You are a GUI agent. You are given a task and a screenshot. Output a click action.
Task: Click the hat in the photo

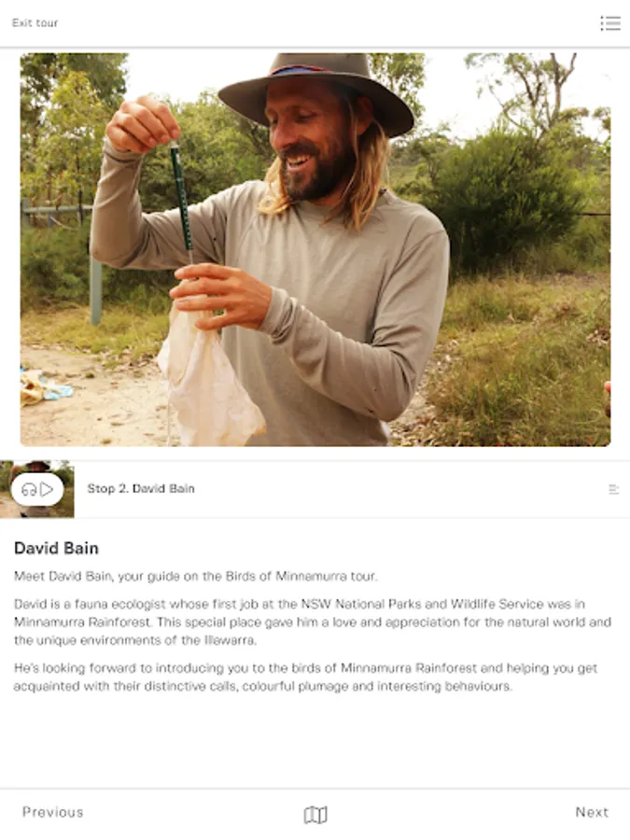pyautogui.click(x=316, y=91)
